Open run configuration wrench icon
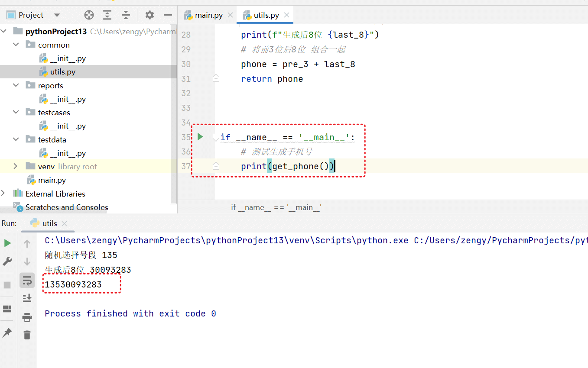This screenshot has width=588, height=368. point(7,261)
